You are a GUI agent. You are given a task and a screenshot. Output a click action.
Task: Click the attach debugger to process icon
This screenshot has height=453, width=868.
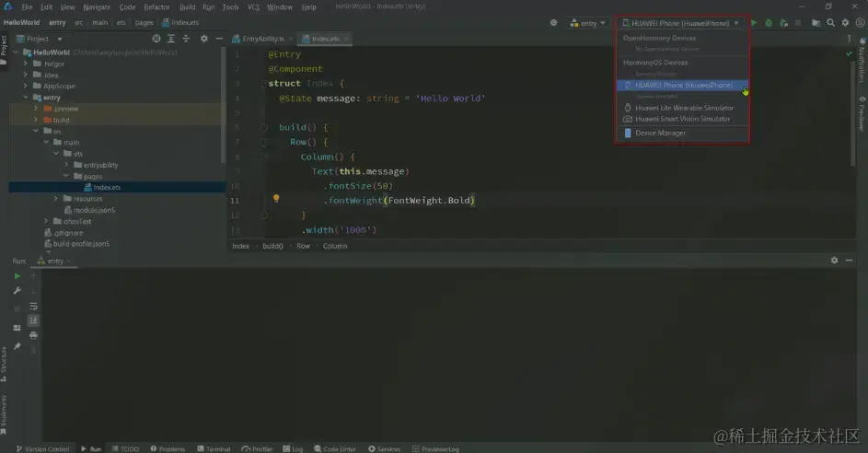pos(783,23)
